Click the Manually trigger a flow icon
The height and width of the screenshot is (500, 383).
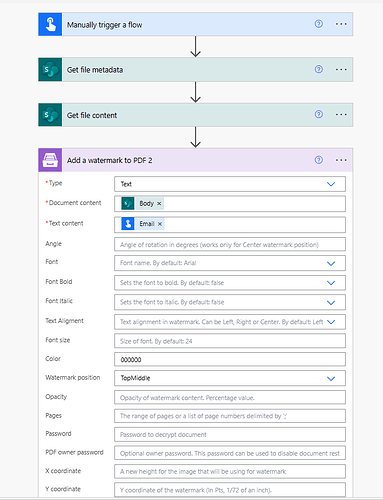click(x=50, y=24)
